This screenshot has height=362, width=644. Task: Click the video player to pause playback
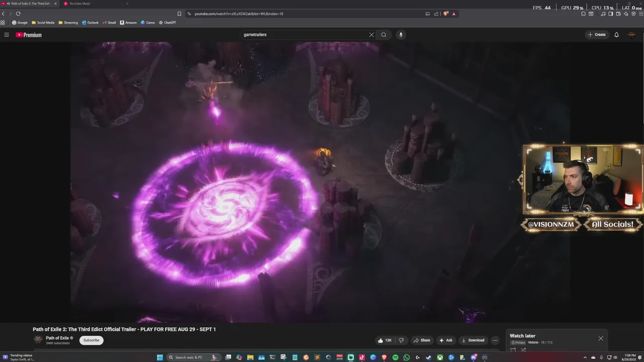(320, 182)
